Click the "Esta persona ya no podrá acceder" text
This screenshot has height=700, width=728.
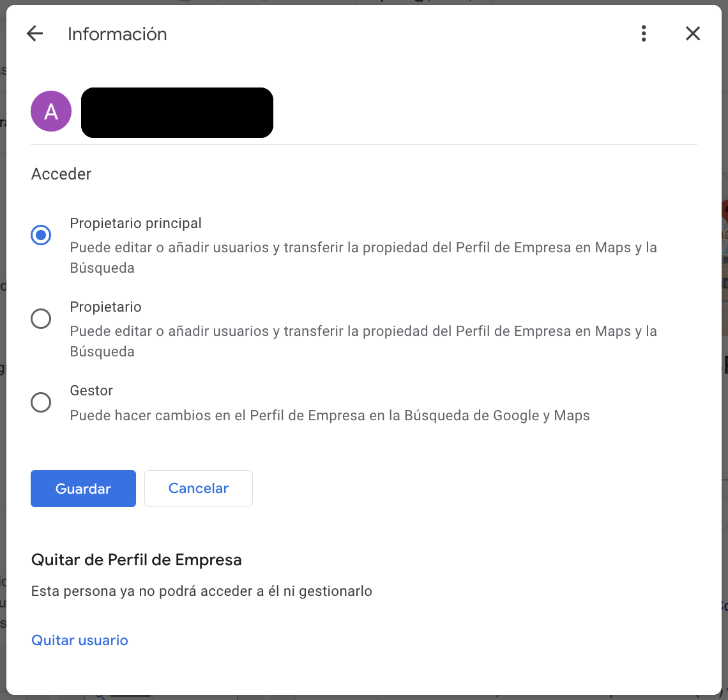[x=201, y=591]
